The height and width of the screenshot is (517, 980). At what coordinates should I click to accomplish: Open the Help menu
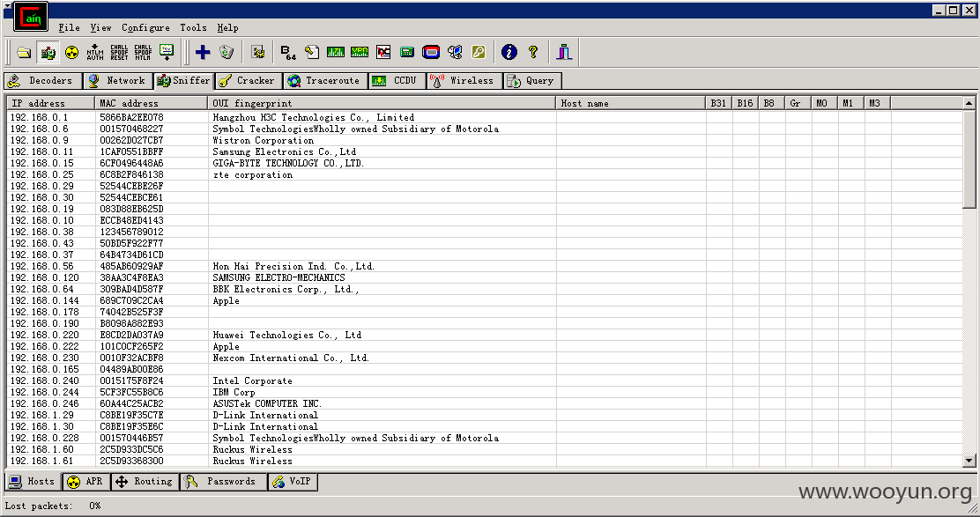pos(227,27)
